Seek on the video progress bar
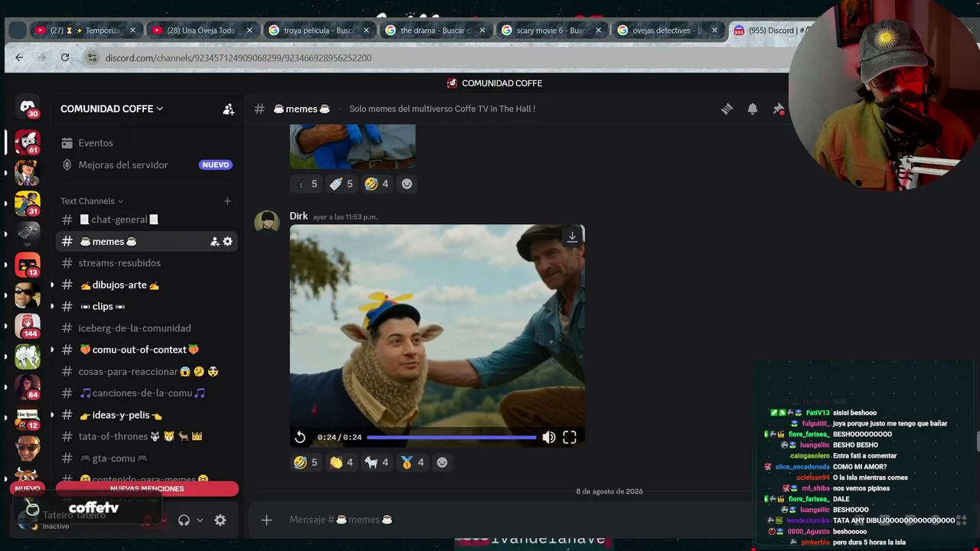 [x=452, y=437]
